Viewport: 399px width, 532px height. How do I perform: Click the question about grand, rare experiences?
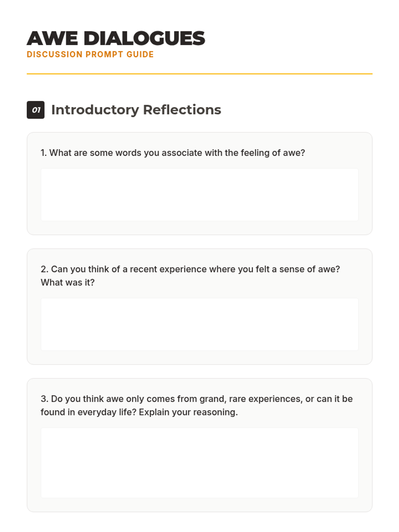197,405
